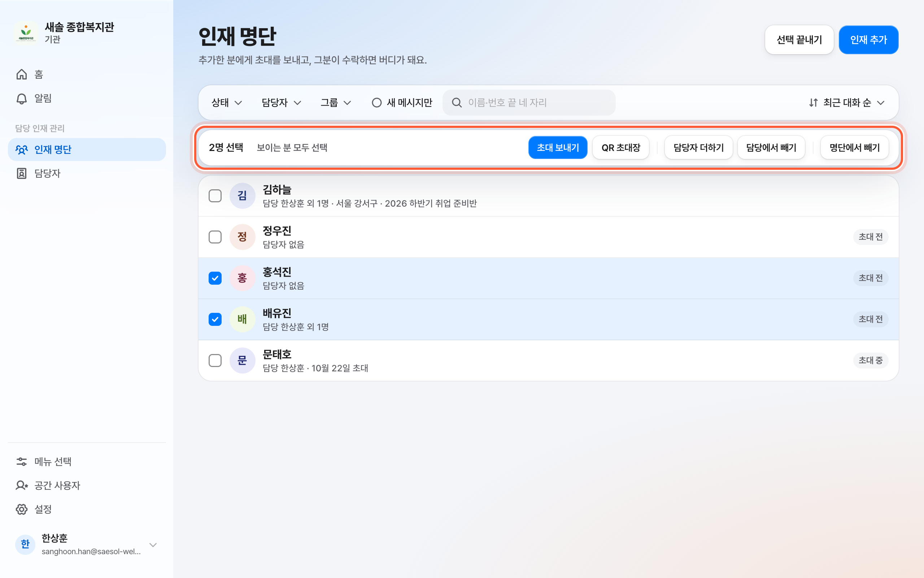Click the 담당자 더하기 button
This screenshot has width=924, height=578.
[699, 147]
